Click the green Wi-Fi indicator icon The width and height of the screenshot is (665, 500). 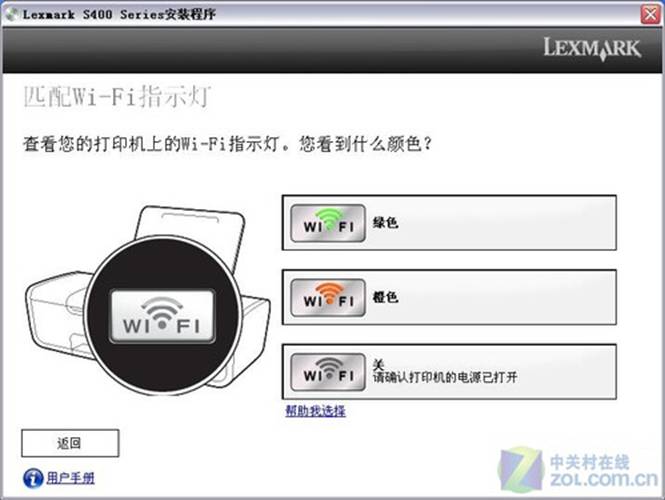[x=328, y=223]
